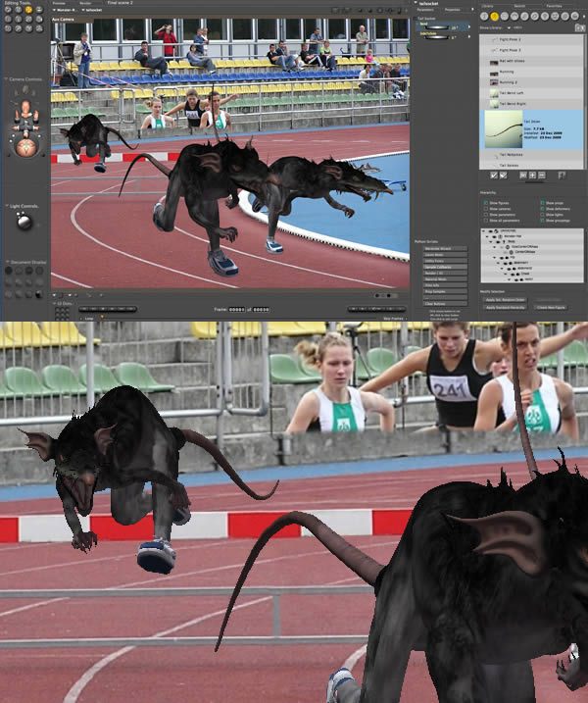The height and width of the screenshot is (703, 588).
Task: Click the light control sphere
Action: tap(24, 222)
